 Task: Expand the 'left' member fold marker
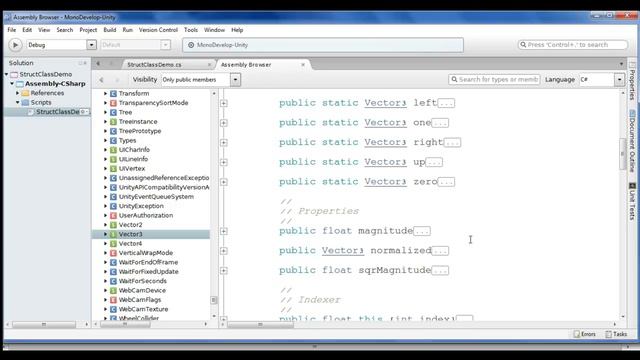point(224,103)
